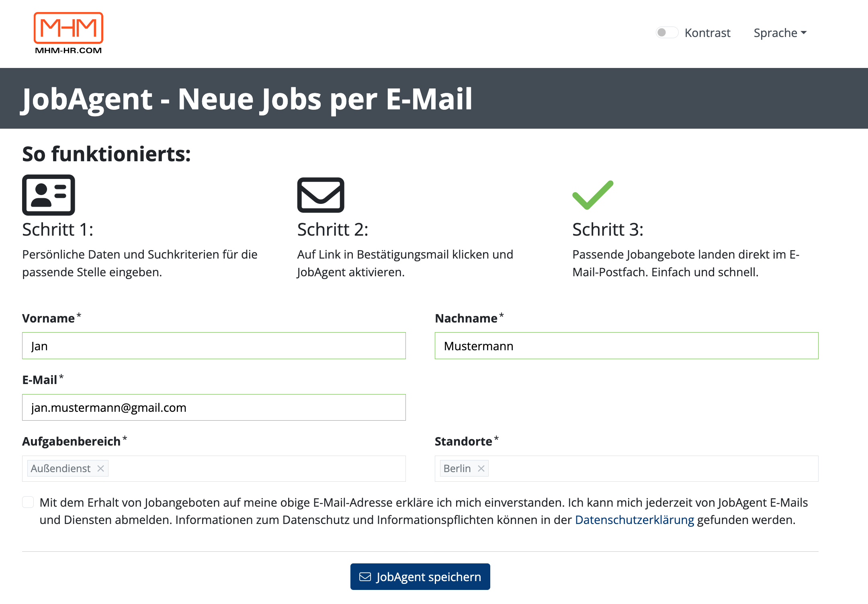Click the green checkmark icon above Schritt 3
The height and width of the screenshot is (604, 868).
(593, 195)
